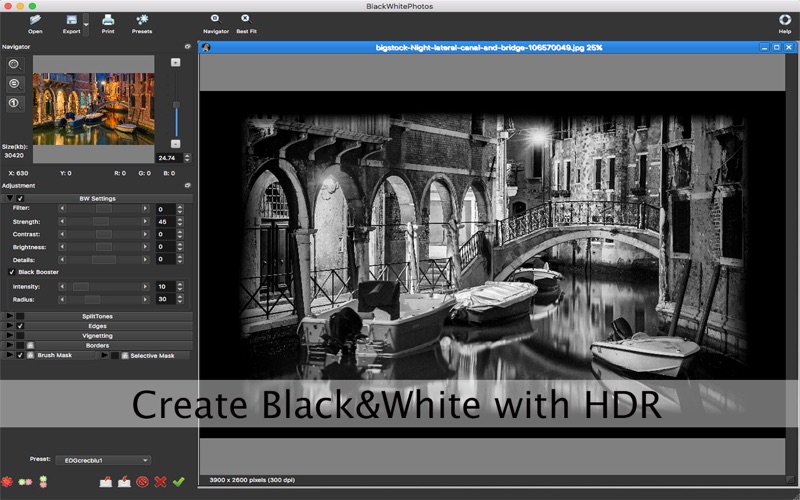The width and height of the screenshot is (800, 500).
Task: Expand the Brush Mask section triangle
Action: coord(10,355)
